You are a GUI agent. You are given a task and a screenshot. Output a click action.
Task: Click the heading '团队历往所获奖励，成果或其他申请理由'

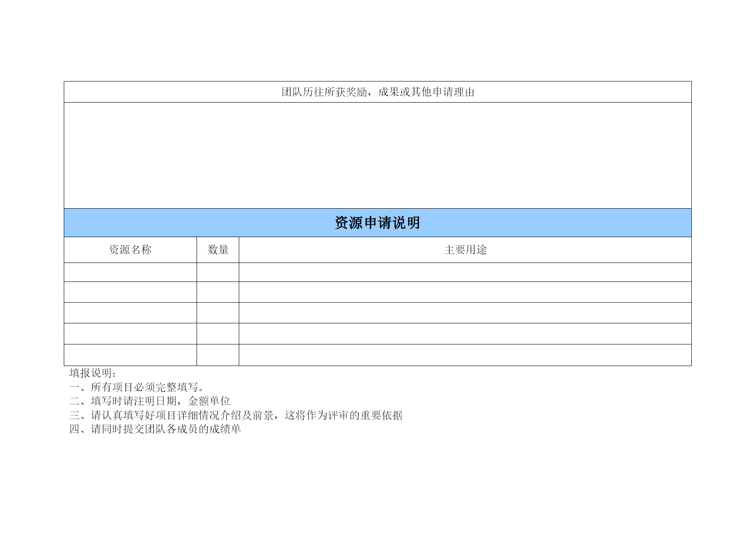coord(378,92)
